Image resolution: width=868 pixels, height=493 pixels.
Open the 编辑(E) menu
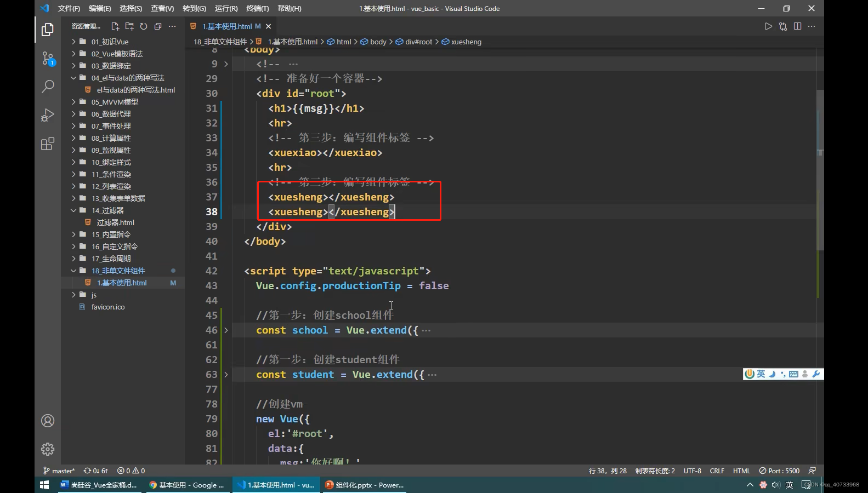point(100,8)
